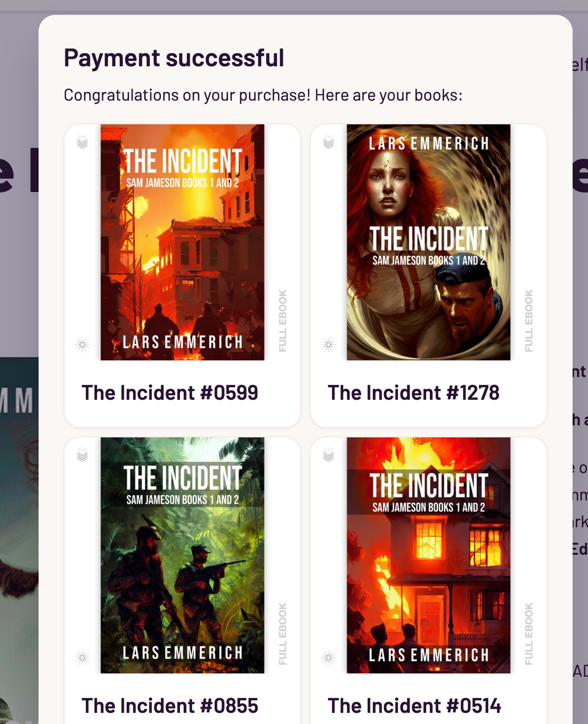Open the jungle soldiers cover of #0855
The image size is (588, 724).
pos(182,555)
